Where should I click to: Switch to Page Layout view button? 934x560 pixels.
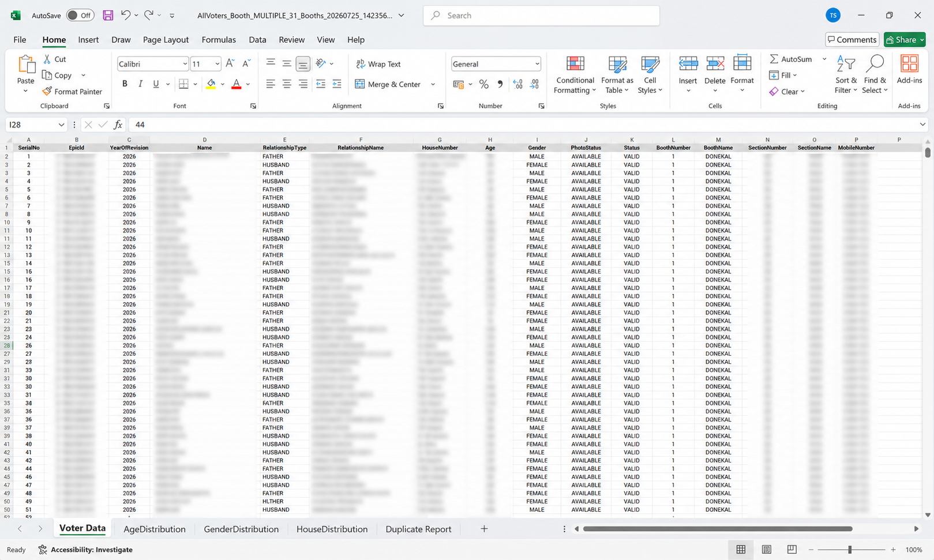point(766,550)
